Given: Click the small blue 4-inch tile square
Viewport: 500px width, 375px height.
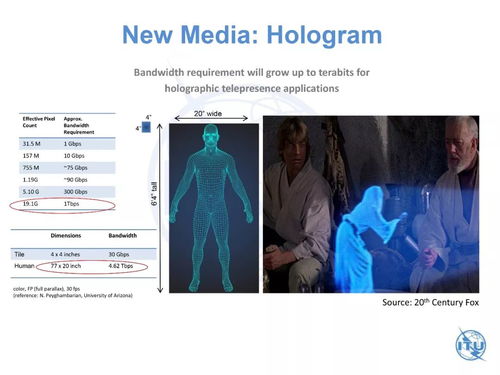Looking at the screenshot, I should (x=146, y=127).
